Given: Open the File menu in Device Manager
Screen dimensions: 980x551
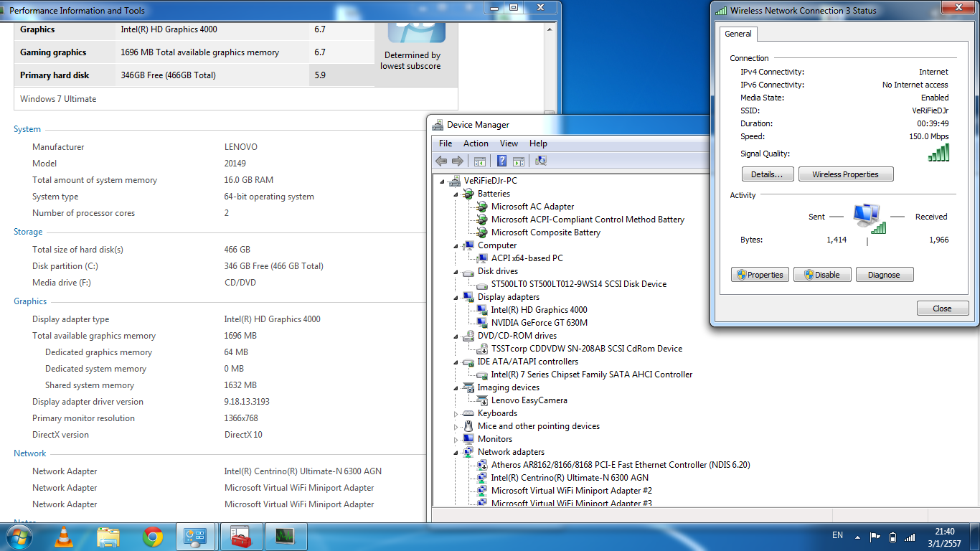Looking at the screenshot, I should pyautogui.click(x=446, y=143).
